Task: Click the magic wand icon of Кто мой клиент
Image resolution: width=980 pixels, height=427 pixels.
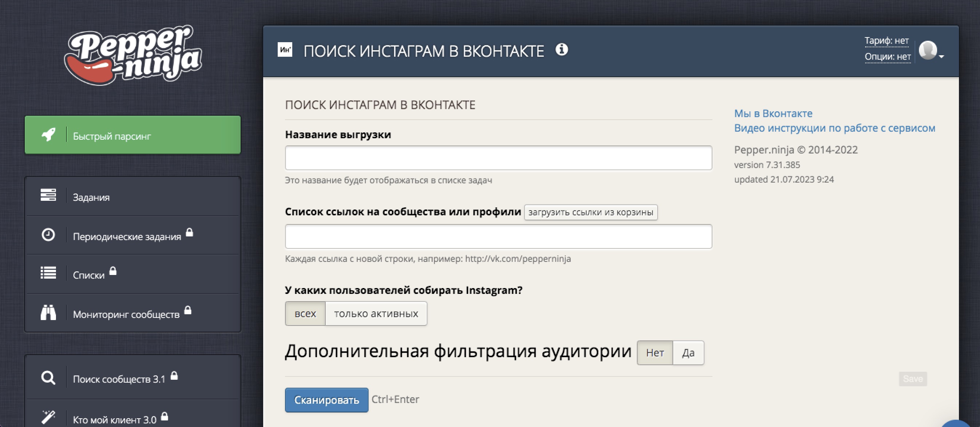Action: [48, 418]
